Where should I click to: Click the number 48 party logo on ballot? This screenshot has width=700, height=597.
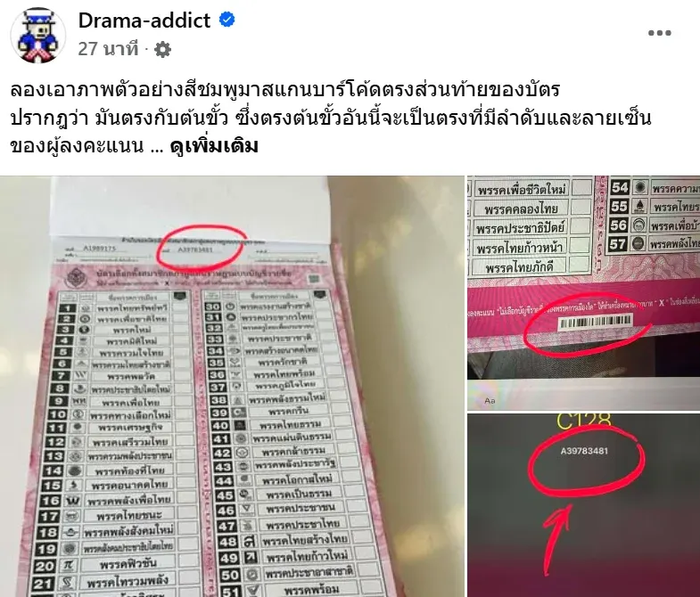(x=250, y=541)
